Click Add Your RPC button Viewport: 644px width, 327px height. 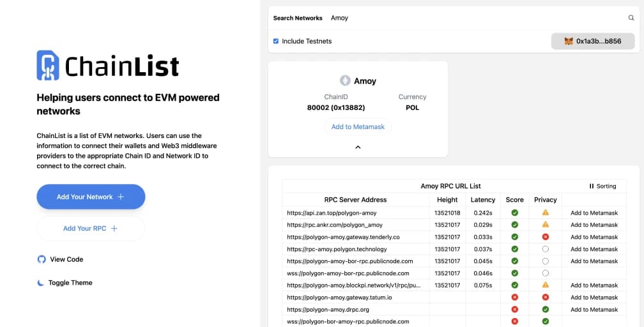coord(91,229)
